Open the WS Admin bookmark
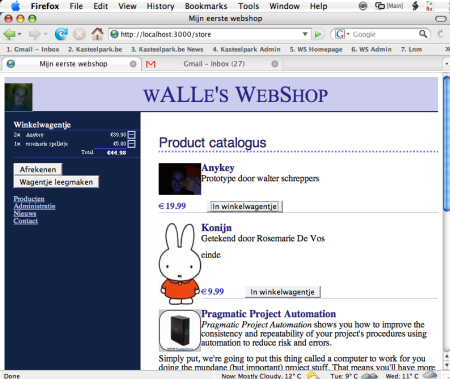The height and width of the screenshot is (379, 450). coord(371,49)
